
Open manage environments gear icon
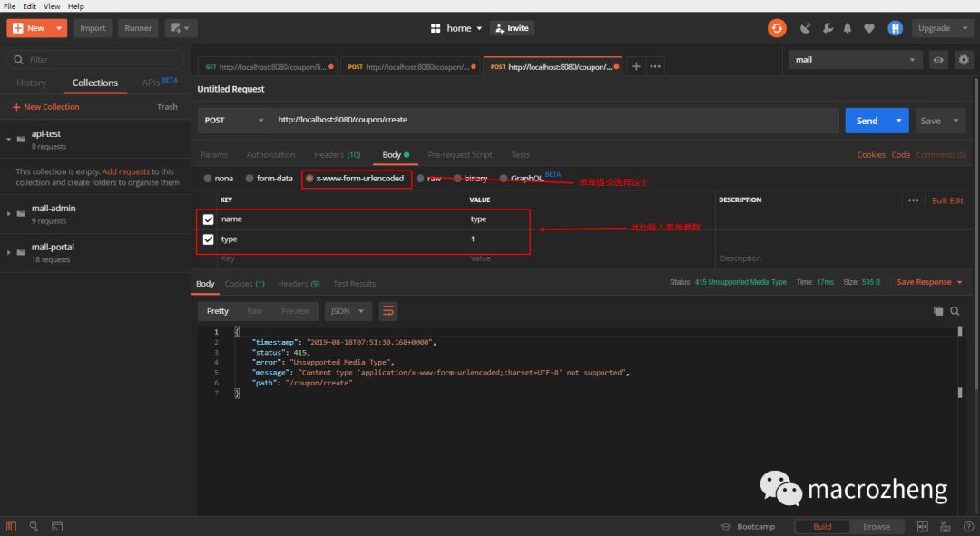pyautogui.click(x=964, y=60)
